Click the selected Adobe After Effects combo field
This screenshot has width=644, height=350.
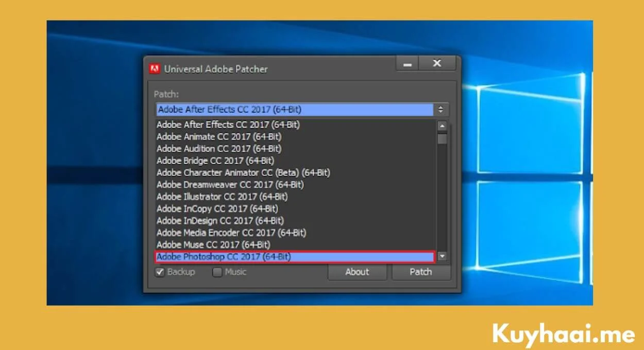pyautogui.click(x=295, y=110)
